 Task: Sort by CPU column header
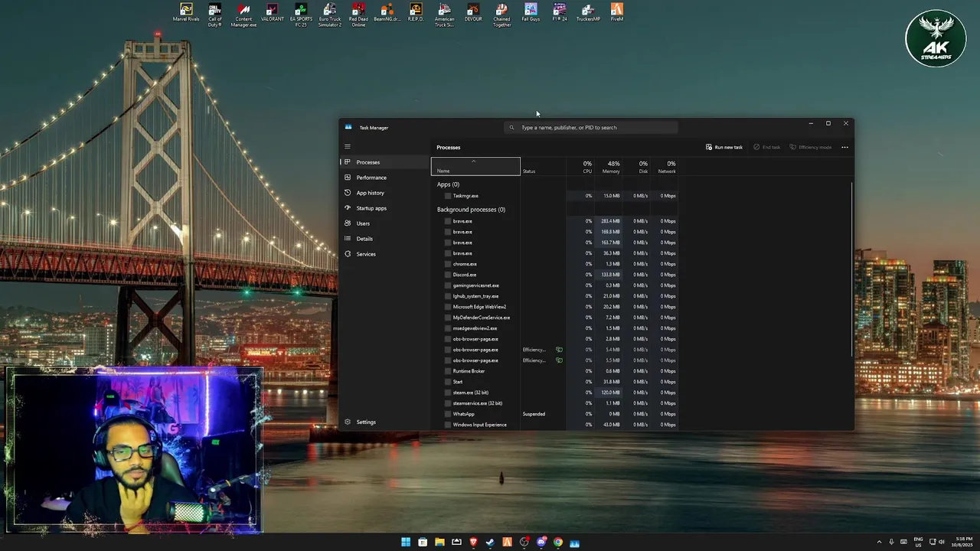[581, 167]
